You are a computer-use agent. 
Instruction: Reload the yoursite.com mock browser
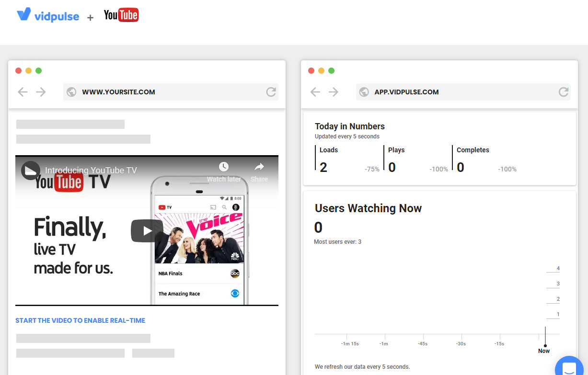coord(271,92)
